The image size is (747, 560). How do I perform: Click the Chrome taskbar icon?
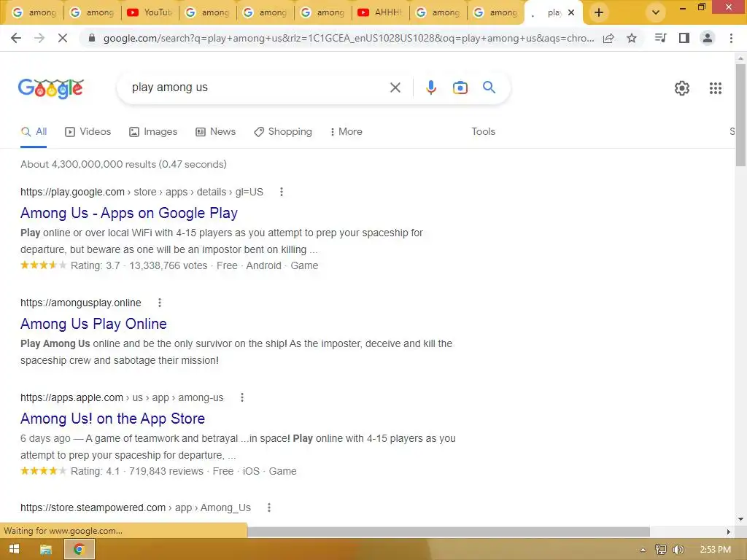pos(79,550)
